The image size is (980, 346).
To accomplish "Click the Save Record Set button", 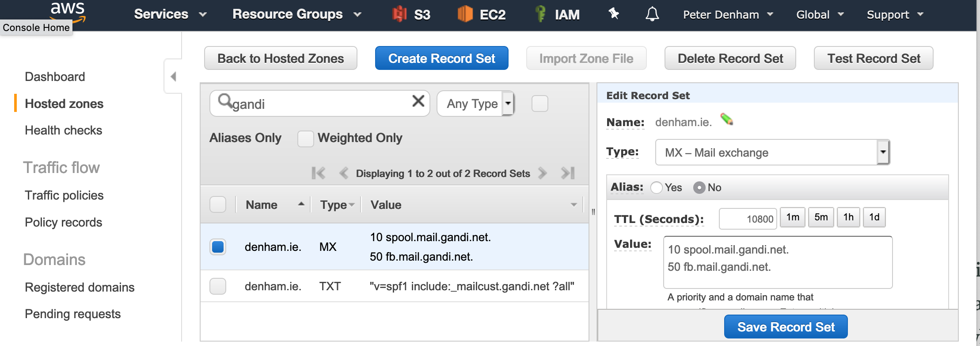I will (x=786, y=327).
